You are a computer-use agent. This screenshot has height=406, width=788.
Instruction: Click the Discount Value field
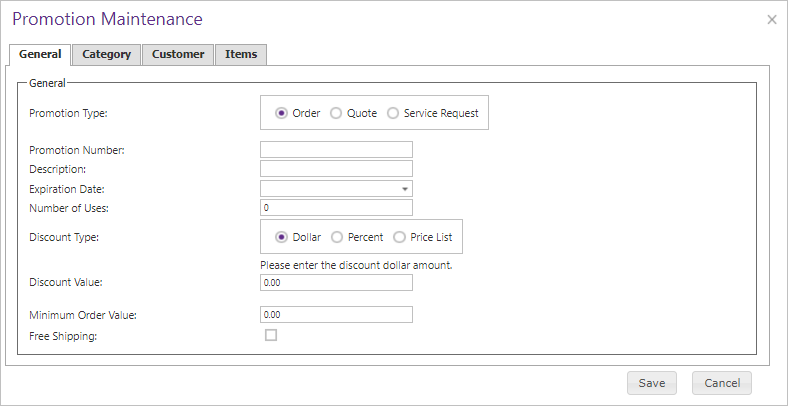[336, 283]
